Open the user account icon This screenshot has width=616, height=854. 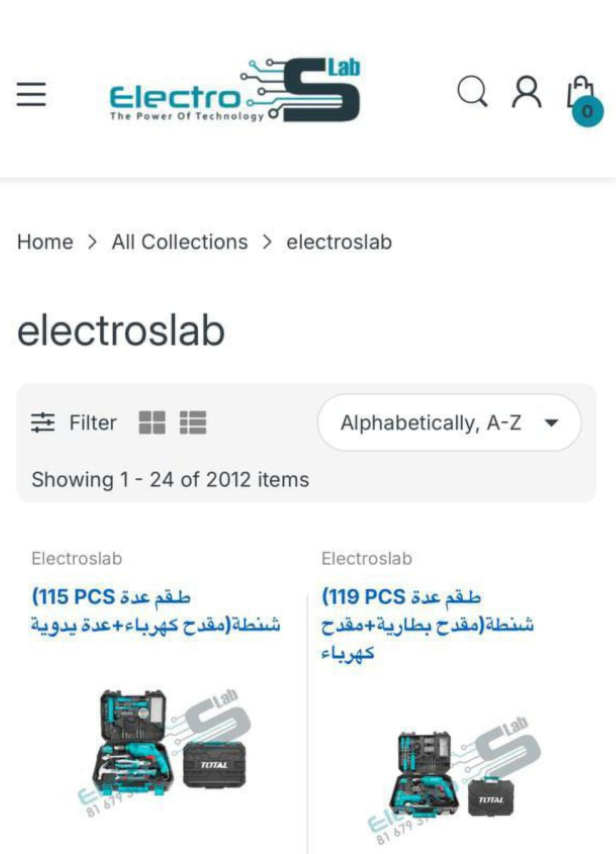pos(526,93)
